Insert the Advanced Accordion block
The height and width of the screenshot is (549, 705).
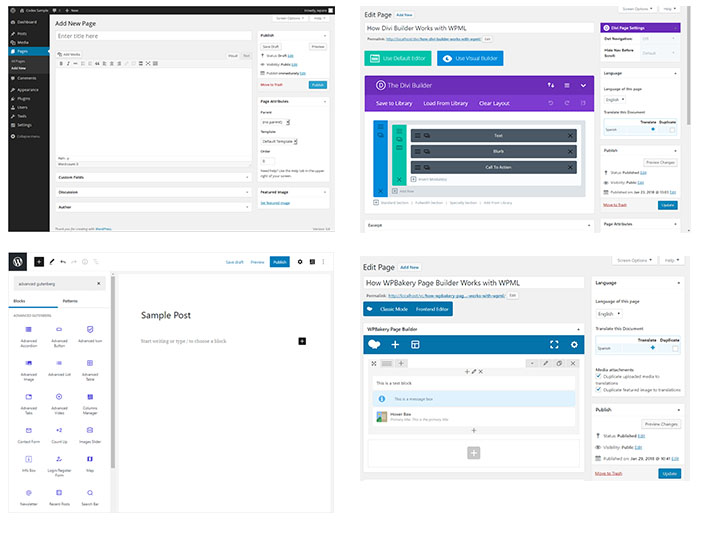tap(28, 336)
